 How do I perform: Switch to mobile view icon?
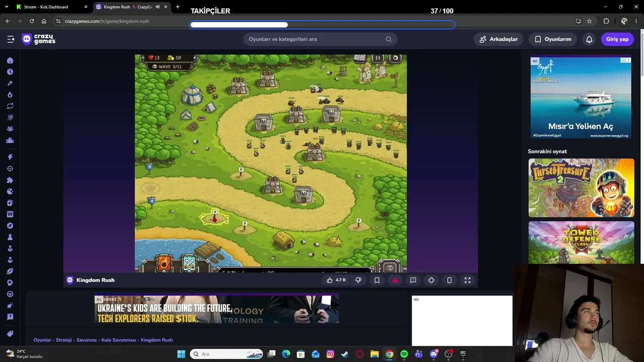click(x=449, y=280)
